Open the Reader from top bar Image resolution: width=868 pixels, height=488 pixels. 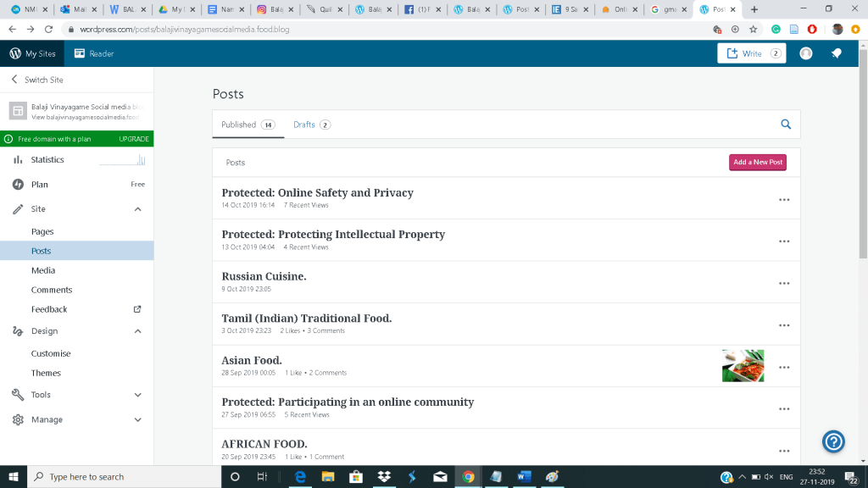point(93,53)
